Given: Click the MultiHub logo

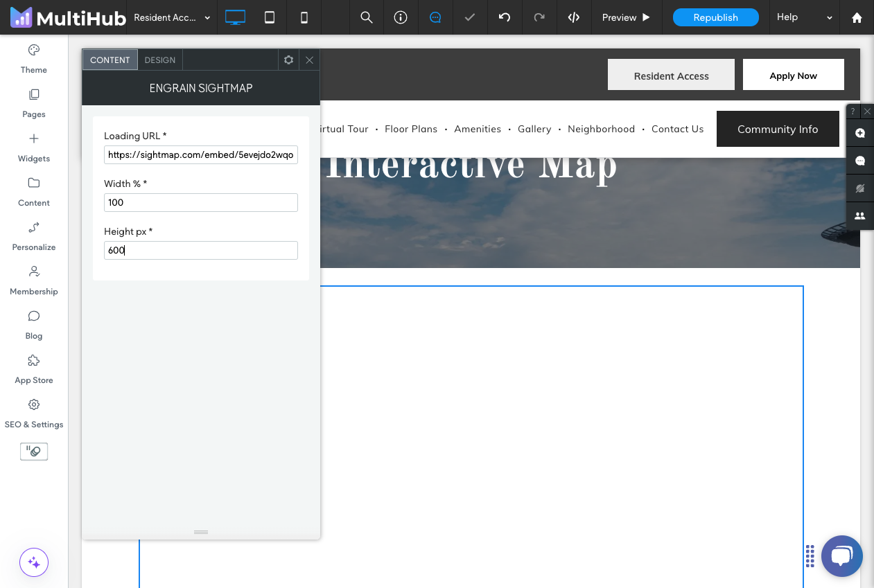Looking at the screenshot, I should click(x=67, y=17).
